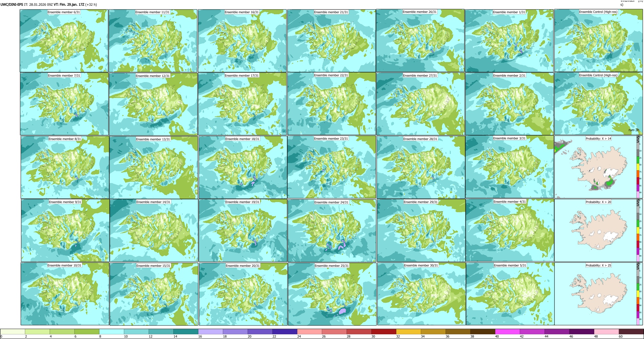The image size is (644, 339).
Task: Open the Ensemble member 20/31 map
Action: (243, 294)
